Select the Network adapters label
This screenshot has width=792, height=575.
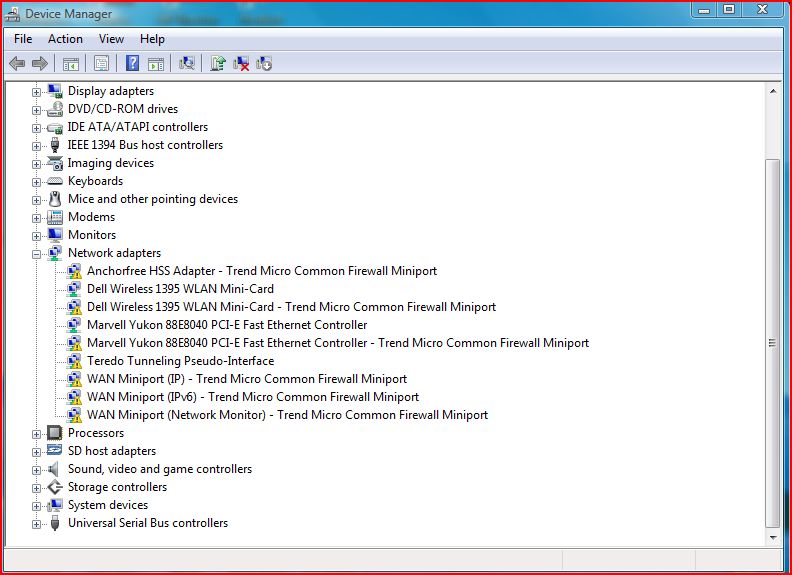pyautogui.click(x=114, y=253)
